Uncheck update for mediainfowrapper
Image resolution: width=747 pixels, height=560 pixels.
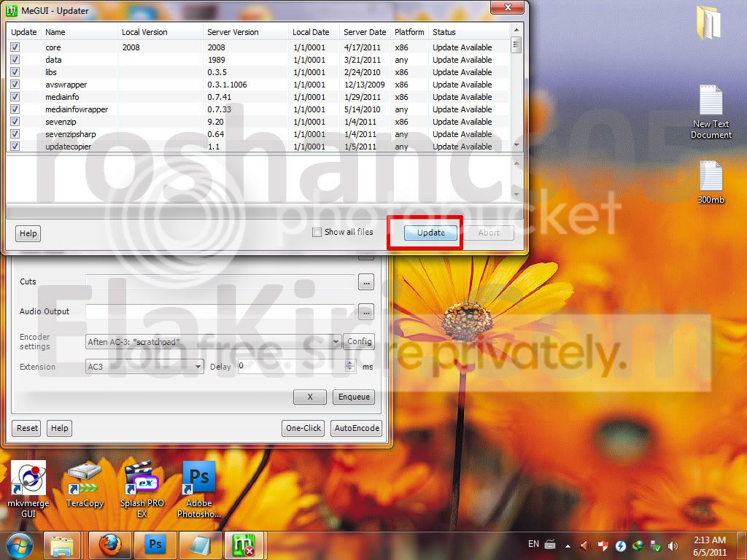point(15,109)
